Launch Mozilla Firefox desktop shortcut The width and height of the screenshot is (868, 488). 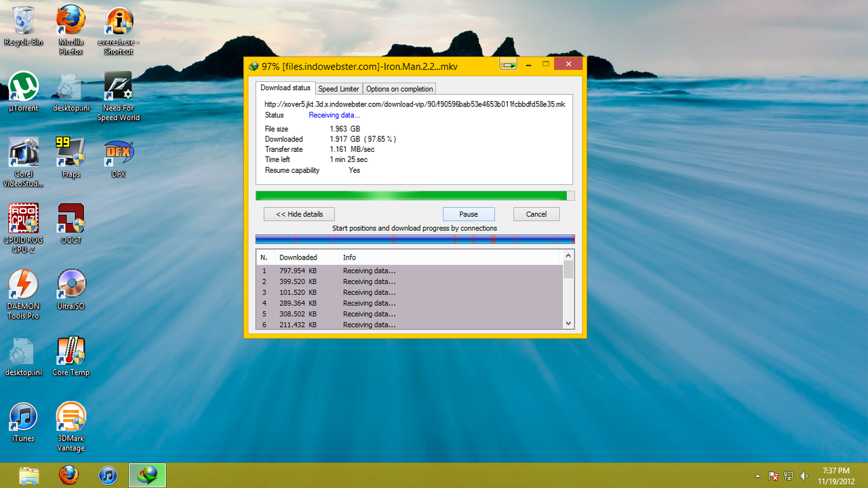pyautogui.click(x=71, y=30)
